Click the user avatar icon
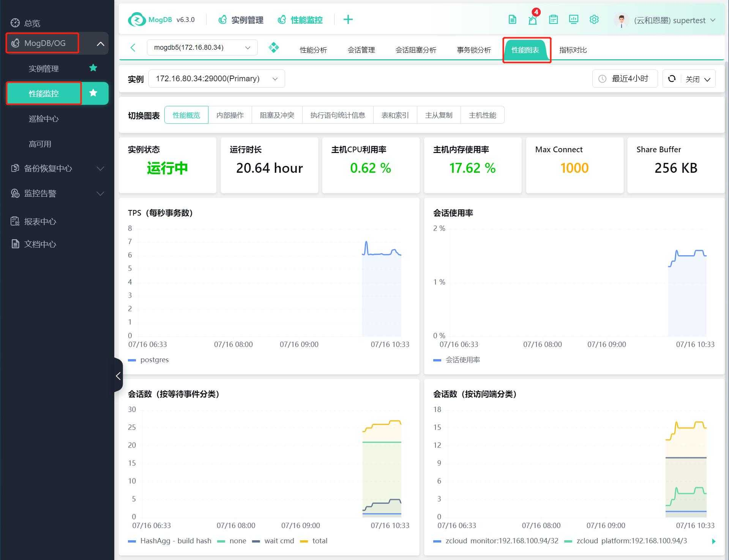 pyautogui.click(x=622, y=21)
